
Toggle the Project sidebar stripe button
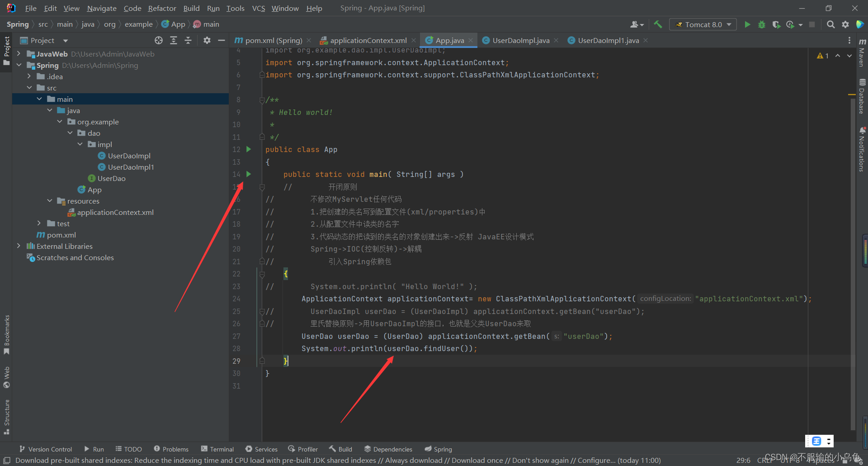pyautogui.click(x=6, y=51)
